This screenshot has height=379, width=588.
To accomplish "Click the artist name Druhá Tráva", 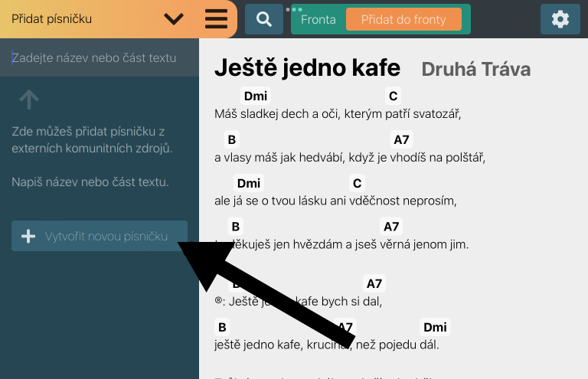I will tap(476, 70).
